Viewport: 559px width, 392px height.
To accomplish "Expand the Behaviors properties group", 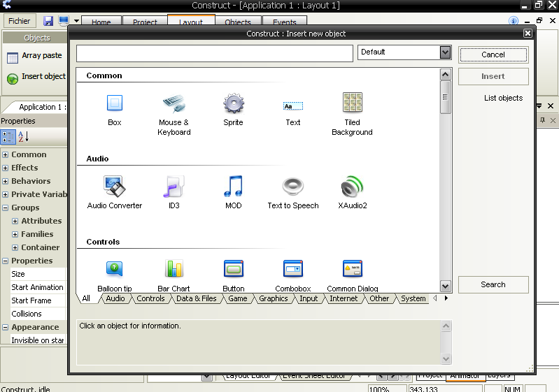I will tap(5, 181).
